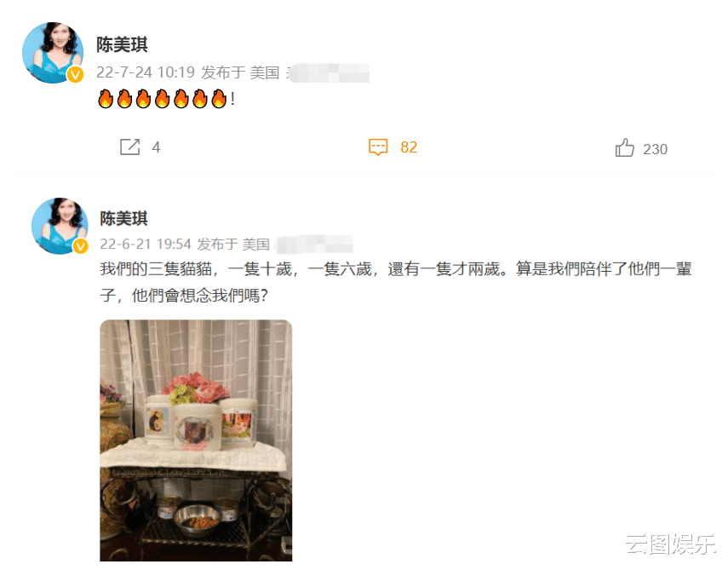Click the first post's profile avatar

[x=53, y=53]
